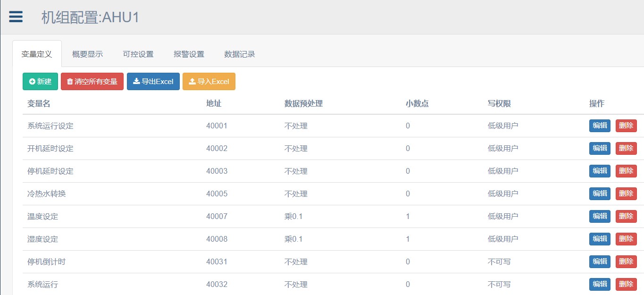Open the hamburger navigation menu
Screen dimensions: 644x295
(16, 17)
